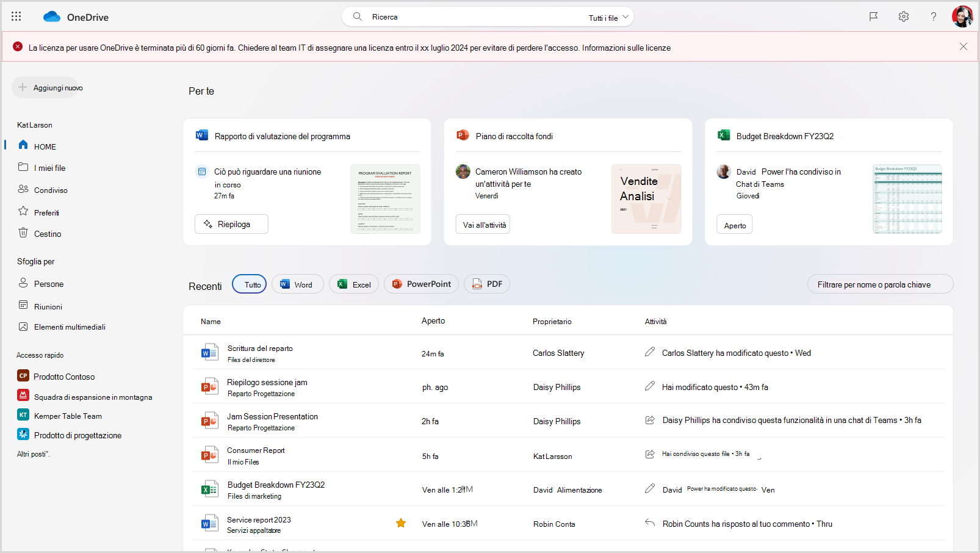980x553 pixels.
Task: Click Excel icon for Budget Breakdown FY23Q2 row
Action: 209,490
